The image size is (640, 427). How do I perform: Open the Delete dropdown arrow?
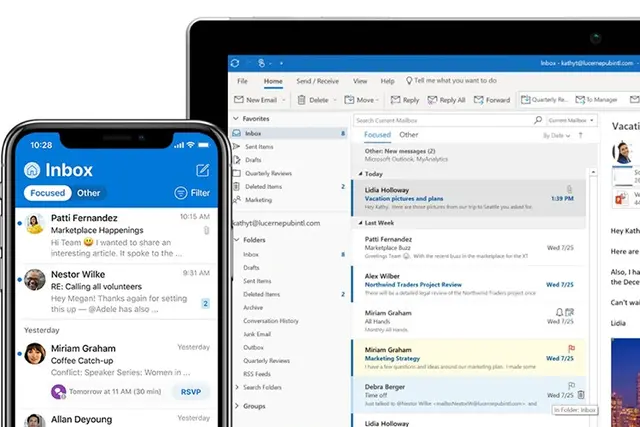click(x=335, y=100)
